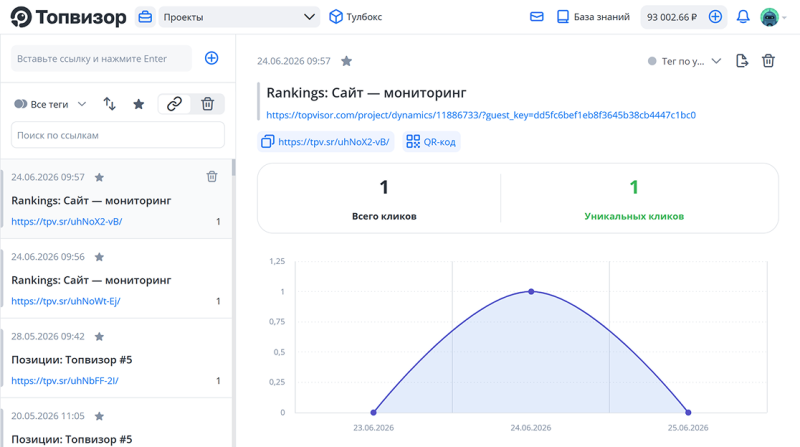Click the sort order arrows icon
This screenshot has height=447, width=800.
coord(109,104)
